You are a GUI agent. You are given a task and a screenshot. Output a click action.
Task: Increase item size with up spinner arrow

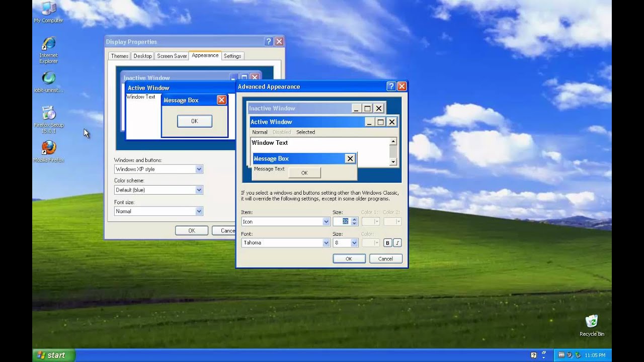click(x=354, y=219)
